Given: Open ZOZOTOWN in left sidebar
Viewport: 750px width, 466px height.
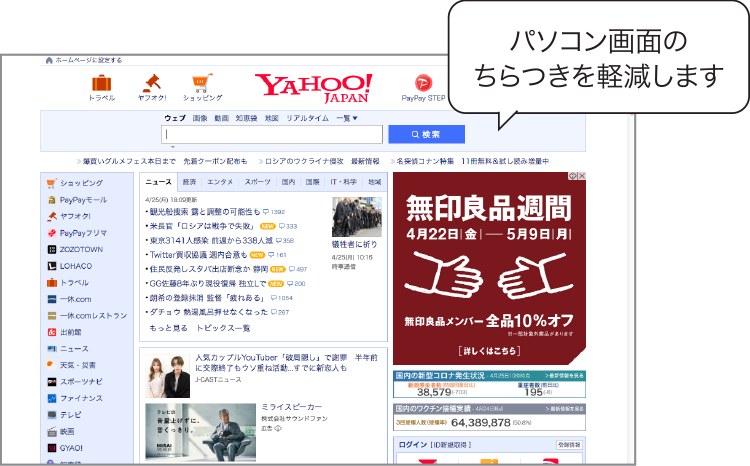Looking at the screenshot, I should [81, 249].
